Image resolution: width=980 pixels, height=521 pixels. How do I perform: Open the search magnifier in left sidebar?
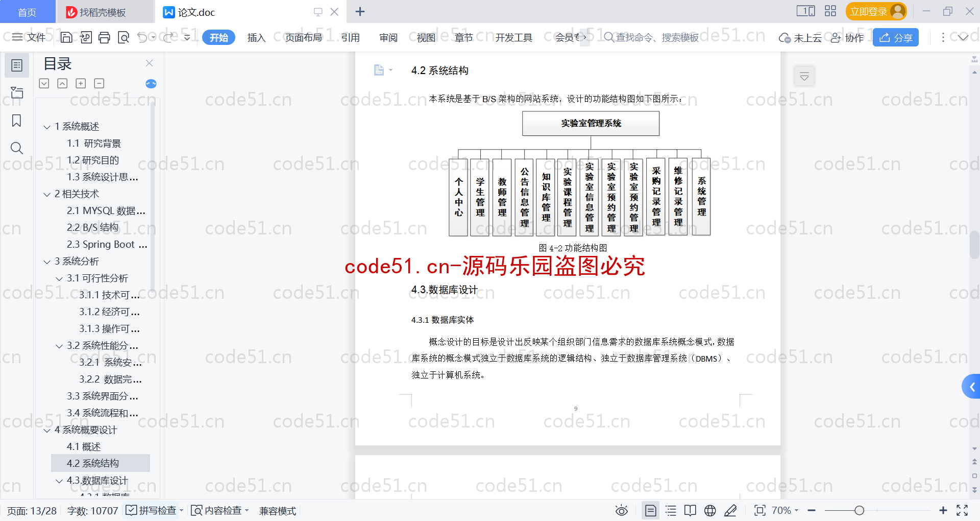coord(17,148)
